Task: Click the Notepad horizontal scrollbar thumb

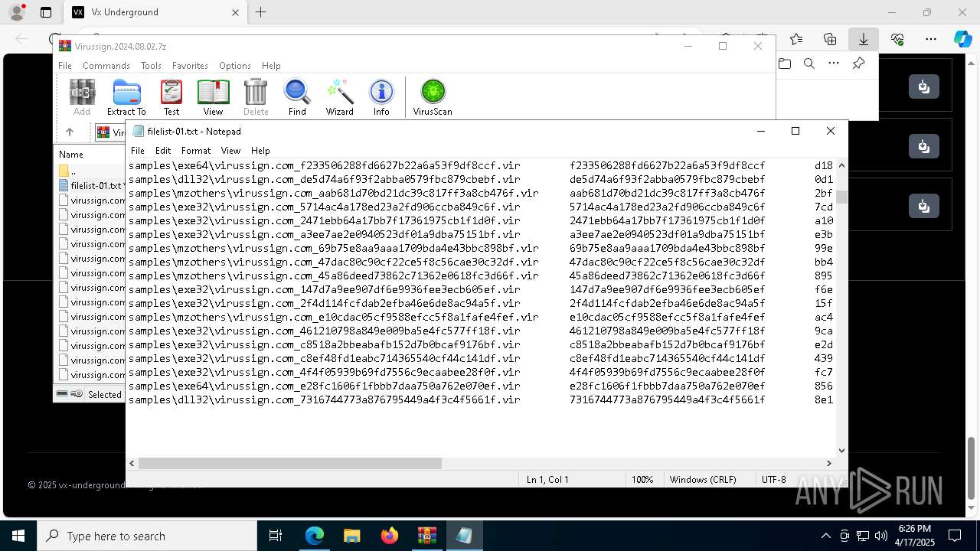Action: 290,463
